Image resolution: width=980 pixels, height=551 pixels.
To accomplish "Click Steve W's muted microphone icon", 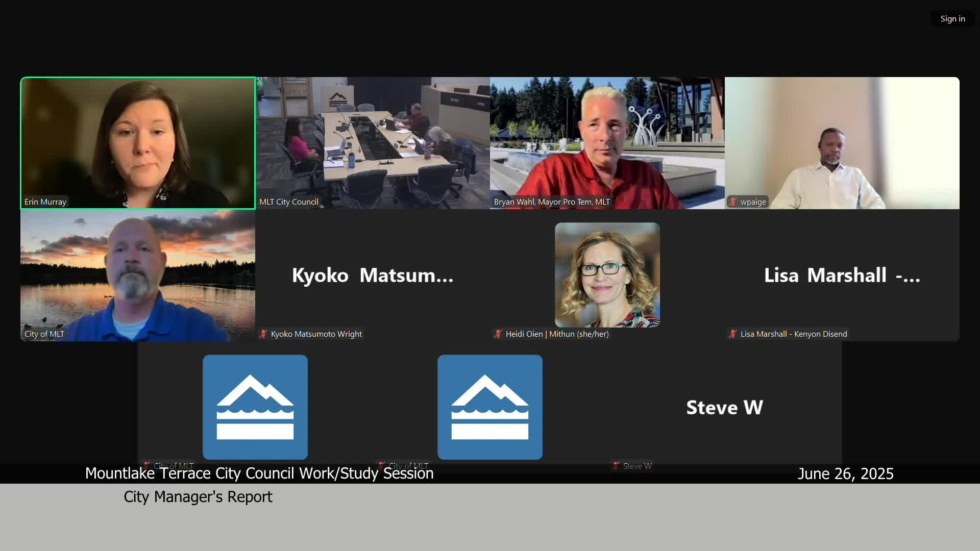I will [x=616, y=466].
